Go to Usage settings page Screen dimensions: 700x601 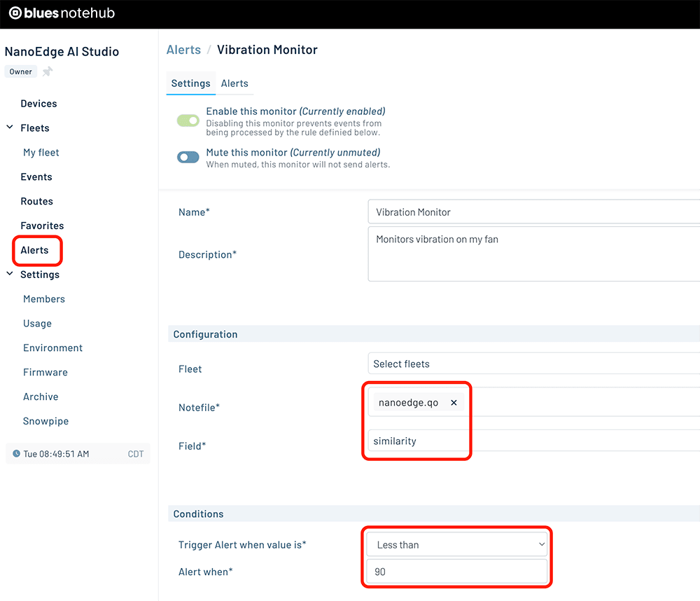pyautogui.click(x=38, y=324)
